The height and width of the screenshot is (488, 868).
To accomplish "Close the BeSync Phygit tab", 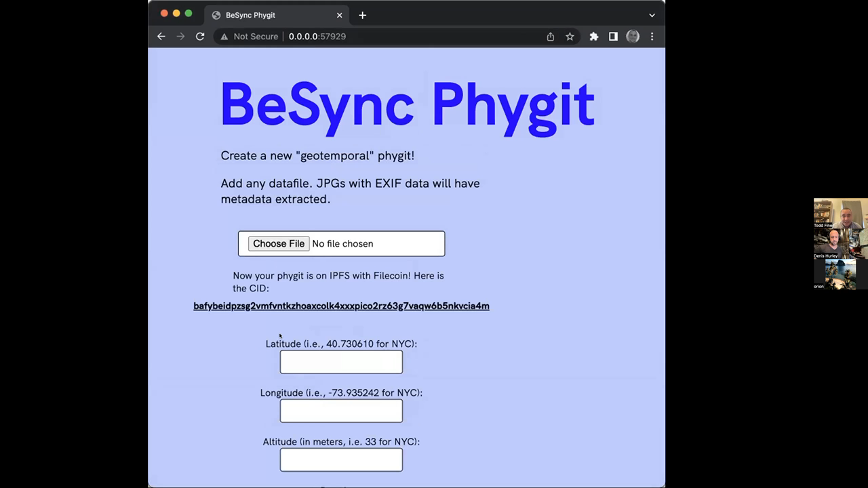I will [x=340, y=15].
